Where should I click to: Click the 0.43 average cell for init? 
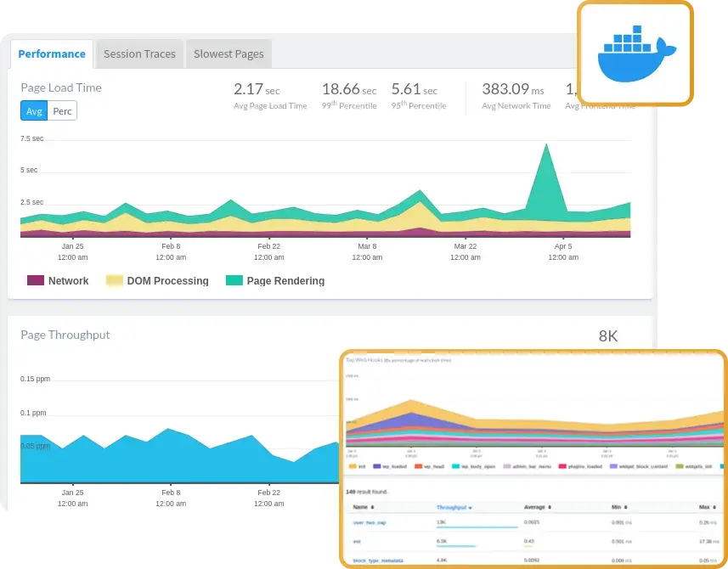click(x=529, y=541)
